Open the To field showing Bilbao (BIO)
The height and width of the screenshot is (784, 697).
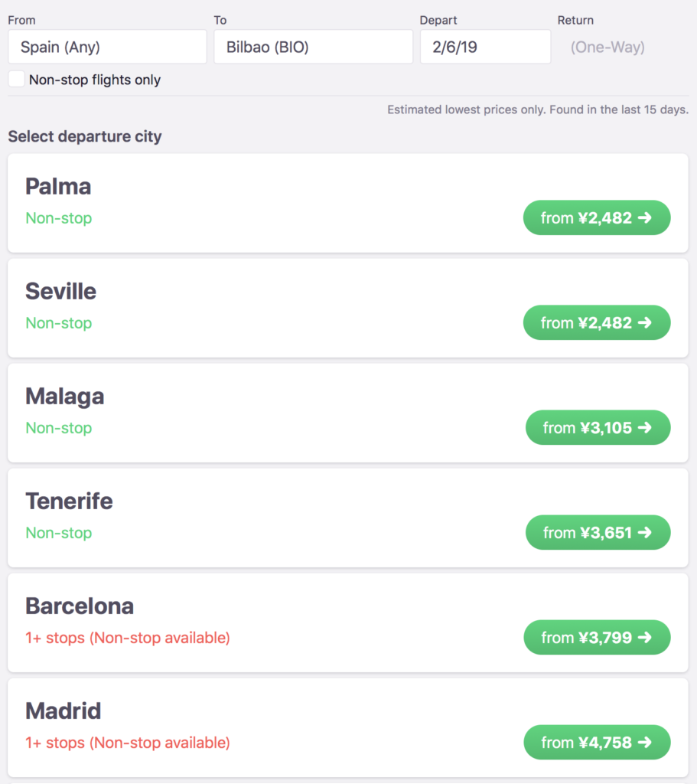(x=313, y=47)
